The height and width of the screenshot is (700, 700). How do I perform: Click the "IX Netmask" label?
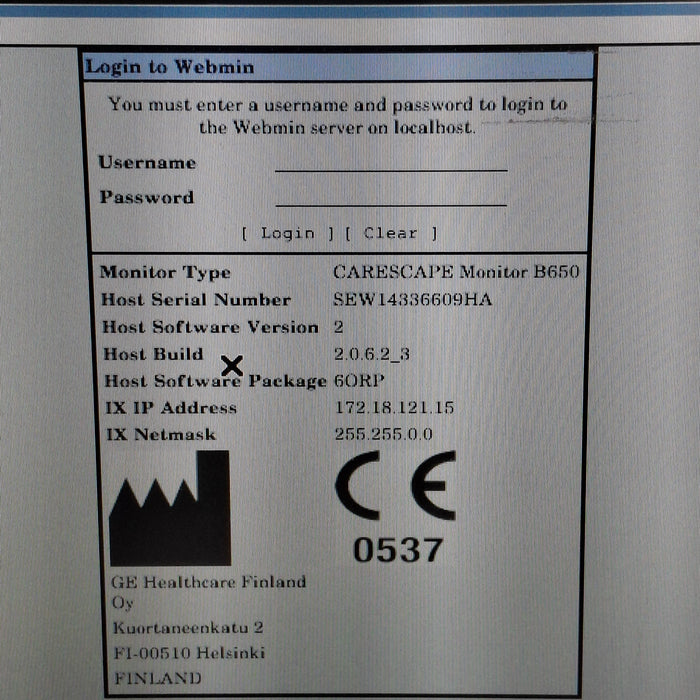coord(161,434)
